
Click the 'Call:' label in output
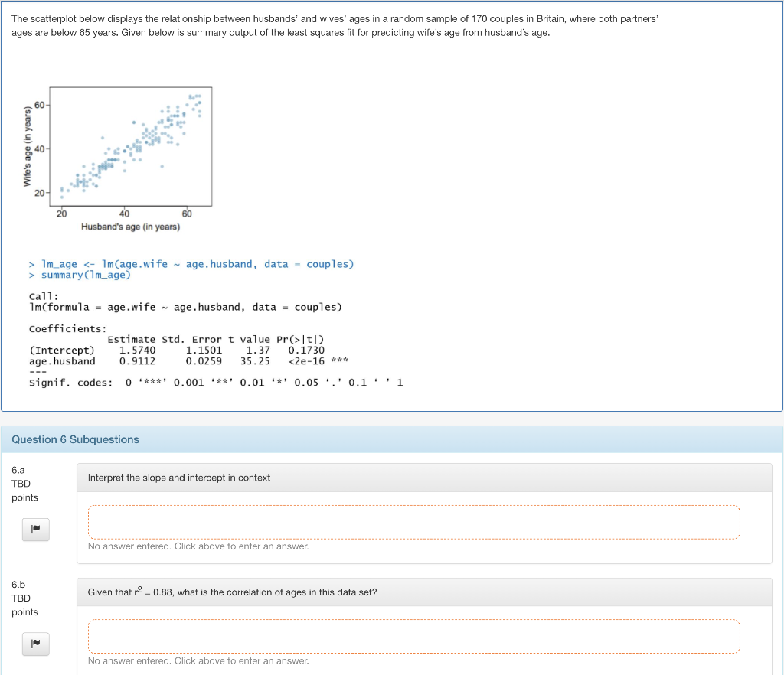point(44,296)
